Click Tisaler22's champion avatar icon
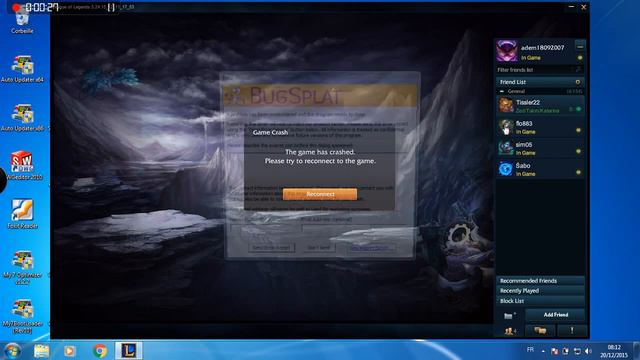 pyautogui.click(x=506, y=106)
